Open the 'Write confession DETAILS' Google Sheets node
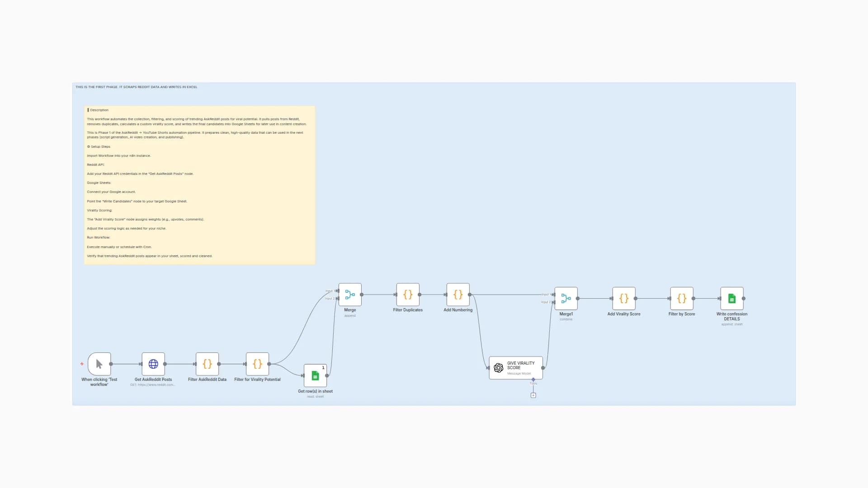The height and width of the screenshot is (488, 868). [732, 298]
